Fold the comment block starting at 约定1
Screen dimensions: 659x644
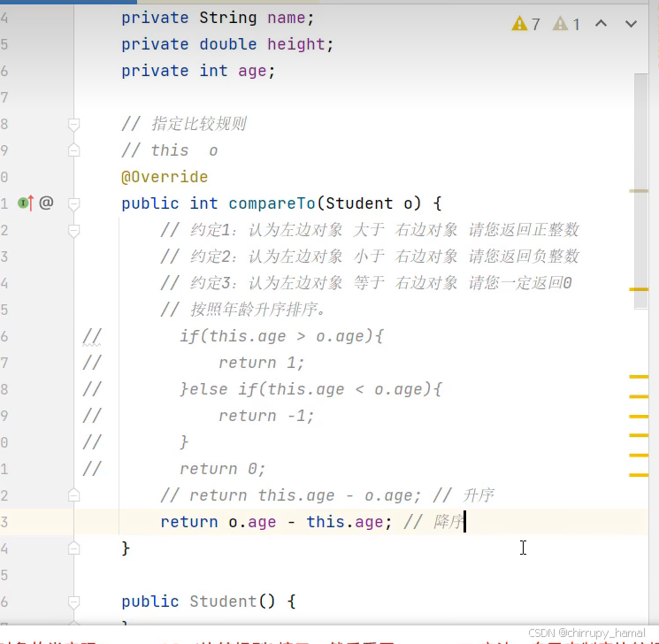[74, 231]
